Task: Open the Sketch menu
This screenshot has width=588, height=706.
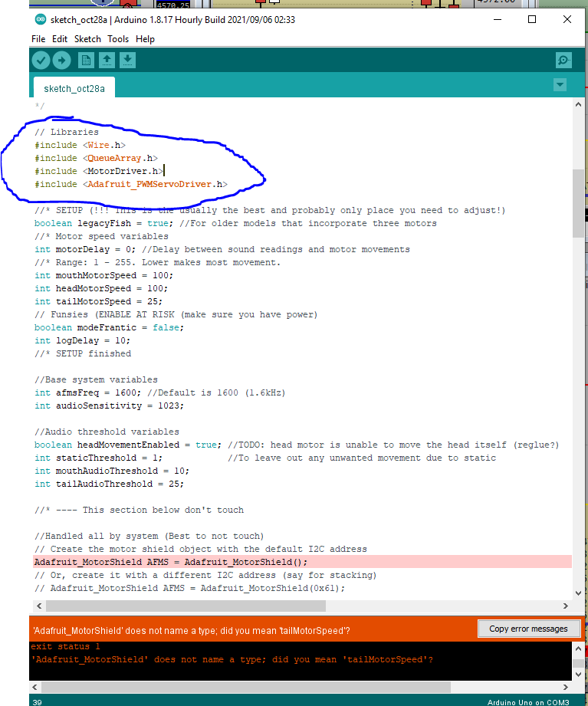Action: tap(87, 39)
